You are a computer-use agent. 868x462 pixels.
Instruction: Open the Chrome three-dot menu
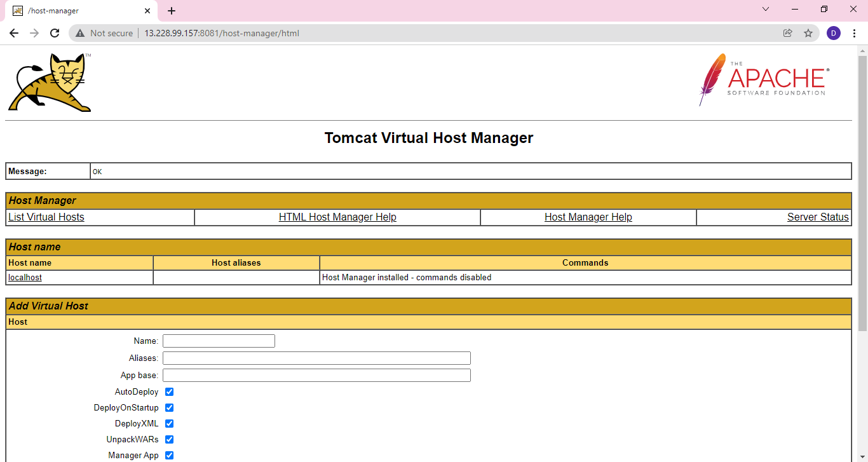click(x=854, y=33)
